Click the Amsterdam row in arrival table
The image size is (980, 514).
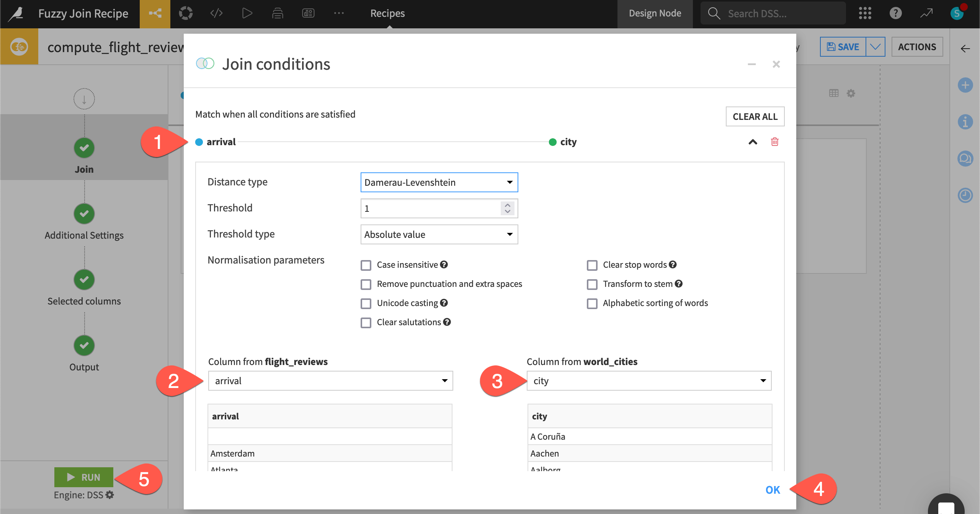(330, 453)
